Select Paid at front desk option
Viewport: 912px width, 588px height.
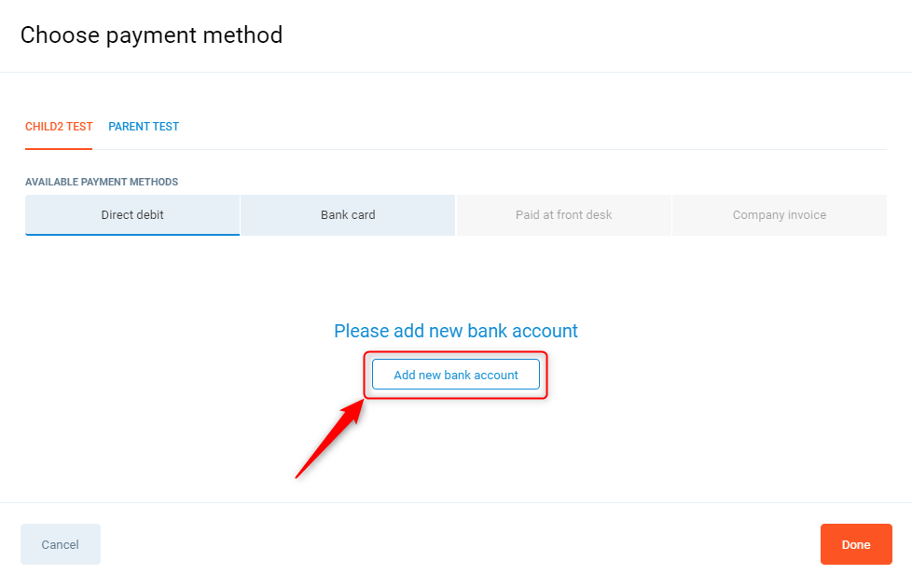(563, 215)
